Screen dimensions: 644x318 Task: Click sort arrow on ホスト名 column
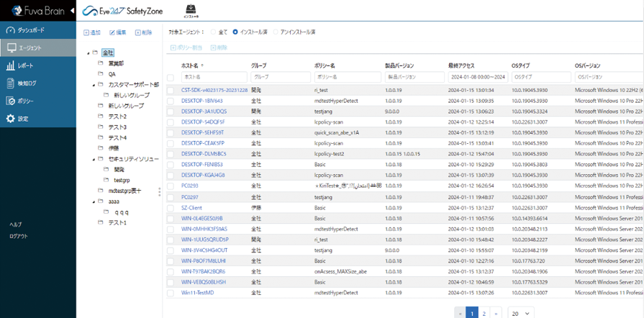click(201, 65)
